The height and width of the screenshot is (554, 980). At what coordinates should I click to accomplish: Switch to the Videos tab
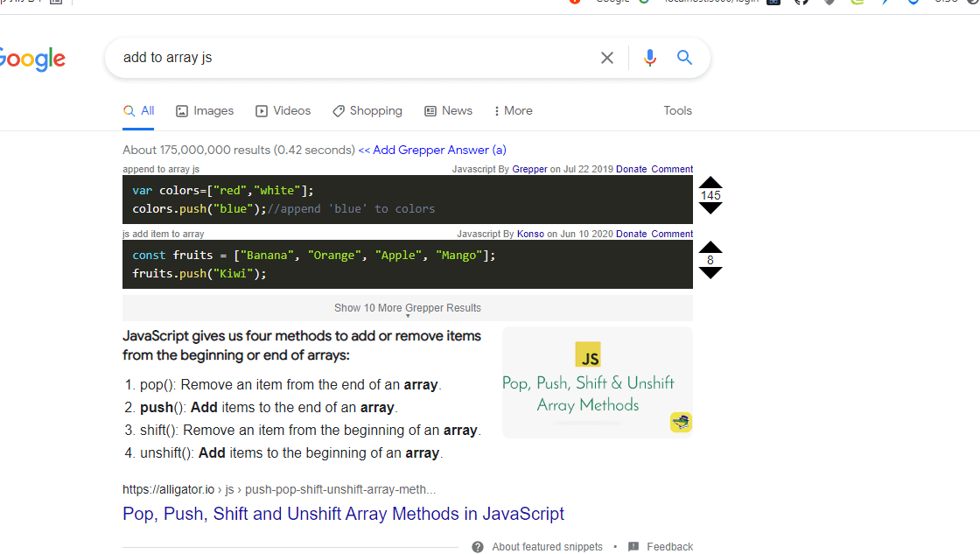283,110
